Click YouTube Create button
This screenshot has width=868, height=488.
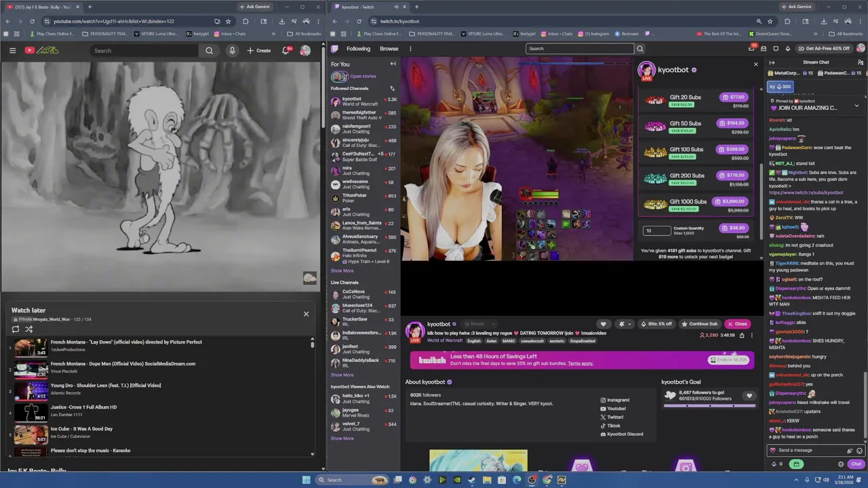pos(259,50)
